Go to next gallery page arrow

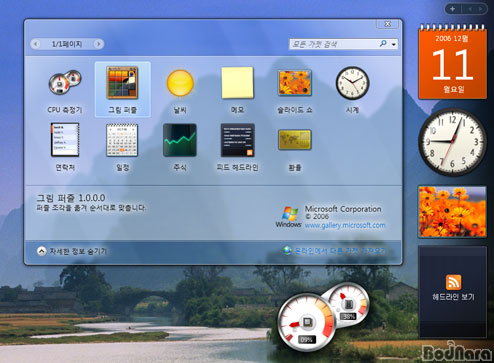[x=98, y=44]
